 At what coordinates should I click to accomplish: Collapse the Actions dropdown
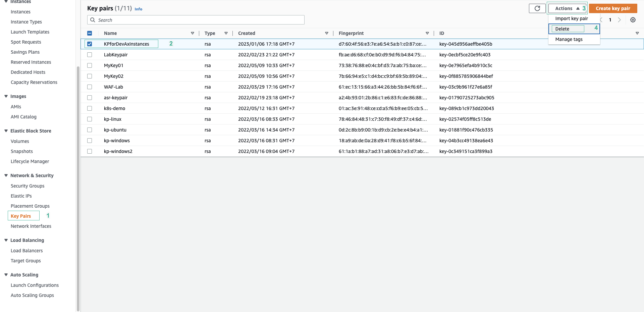[567, 8]
